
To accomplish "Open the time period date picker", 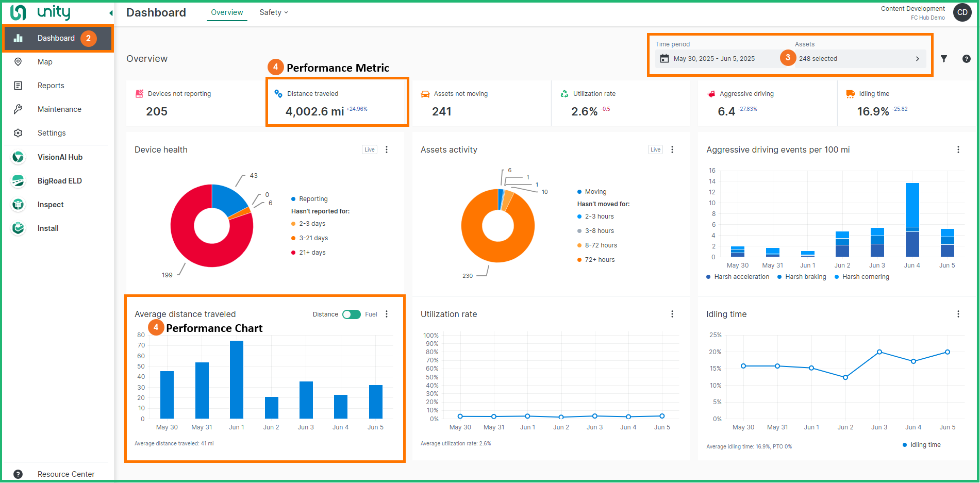I will point(714,59).
